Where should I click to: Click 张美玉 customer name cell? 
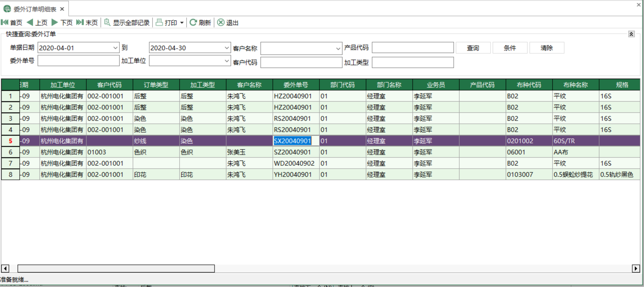pos(249,152)
